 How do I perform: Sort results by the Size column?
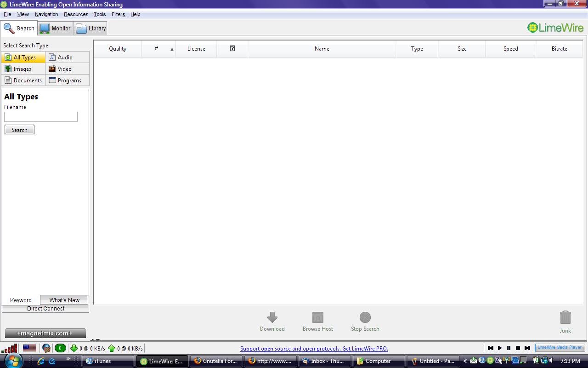(462, 49)
